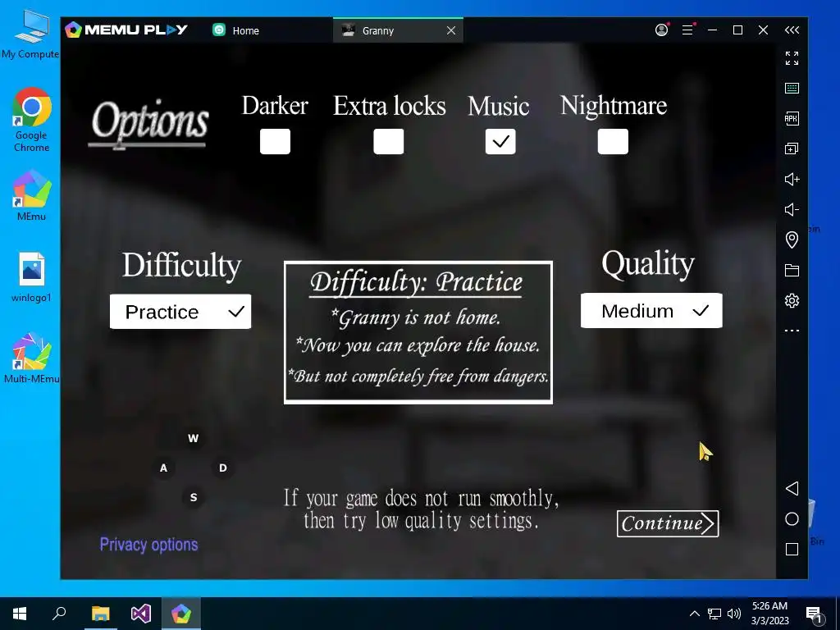
Task: Tap the Android home circle button
Action: (x=792, y=518)
